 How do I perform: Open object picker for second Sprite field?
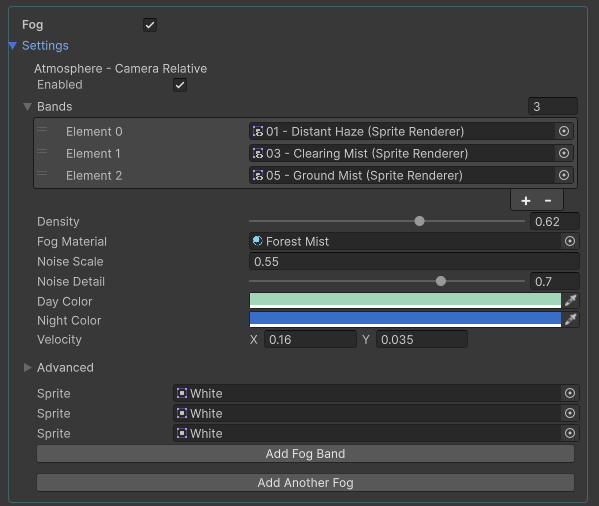pos(570,413)
